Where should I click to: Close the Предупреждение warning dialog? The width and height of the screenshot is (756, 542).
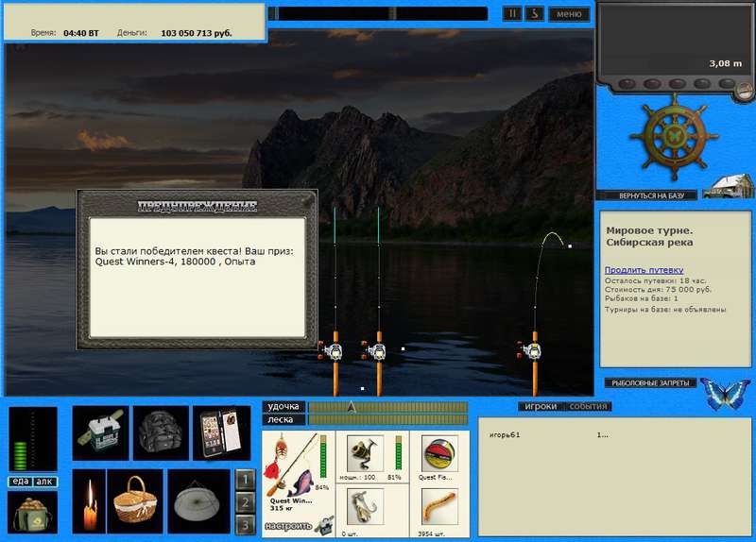306,201
